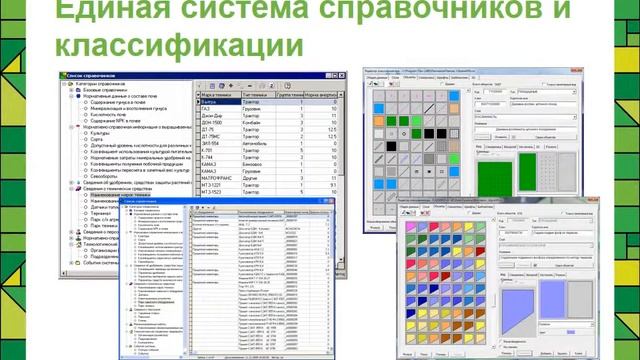
Task: Open the Размеры tab above the green previews
Action: 551,147
